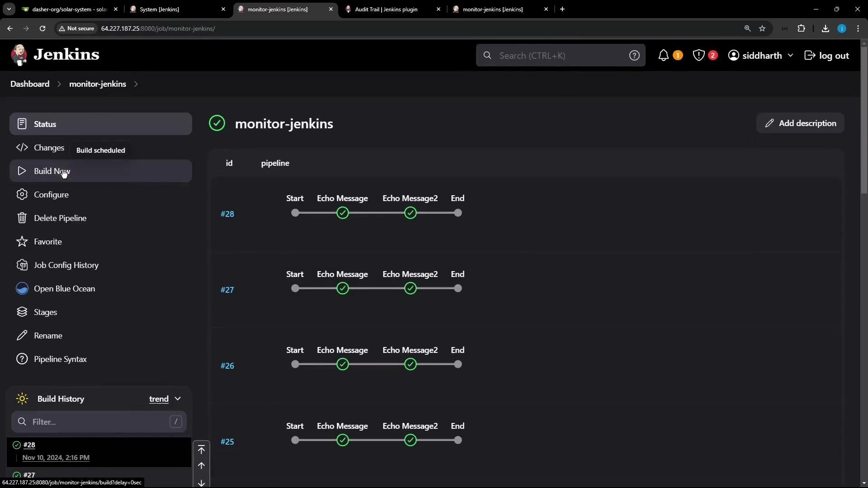868x488 pixels.
Task: Click the Echo Message2 checkmark for build #27
Action: tap(410, 288)
